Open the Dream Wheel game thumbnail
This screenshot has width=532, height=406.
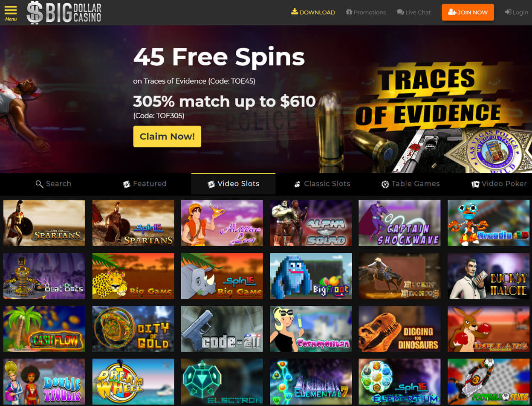tap(133, 382)
